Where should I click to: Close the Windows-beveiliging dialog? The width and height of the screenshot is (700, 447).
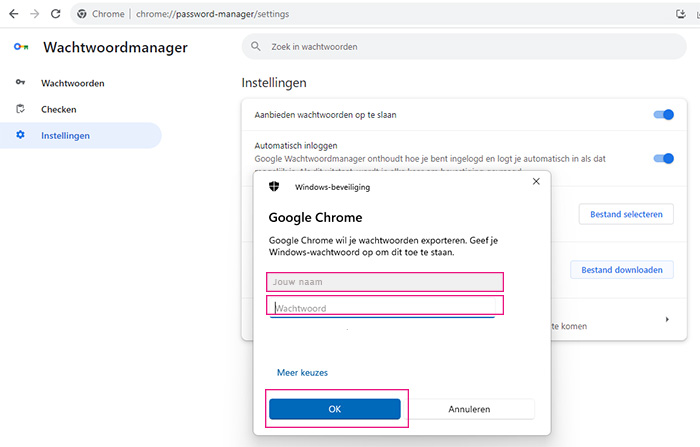tap(536, 181)
